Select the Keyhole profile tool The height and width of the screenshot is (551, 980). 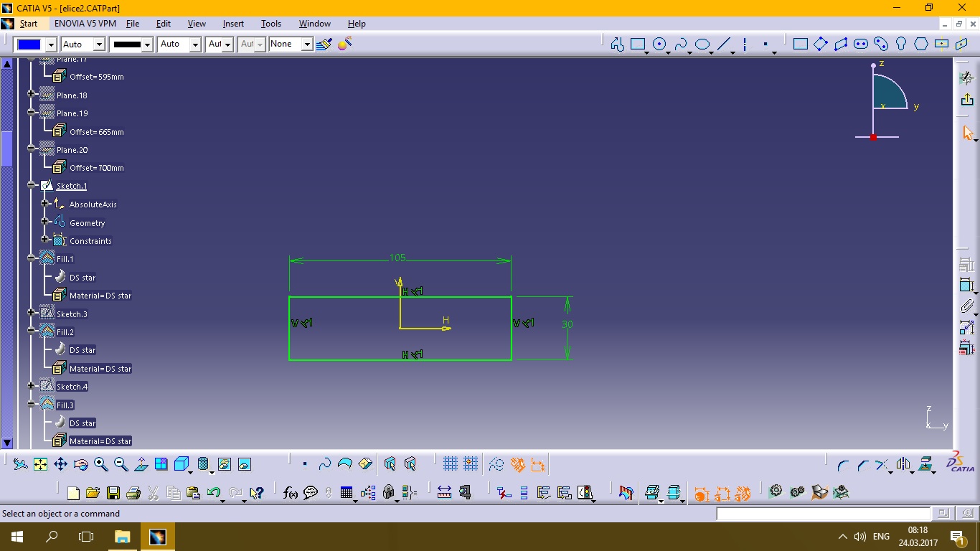pos(901,44)
